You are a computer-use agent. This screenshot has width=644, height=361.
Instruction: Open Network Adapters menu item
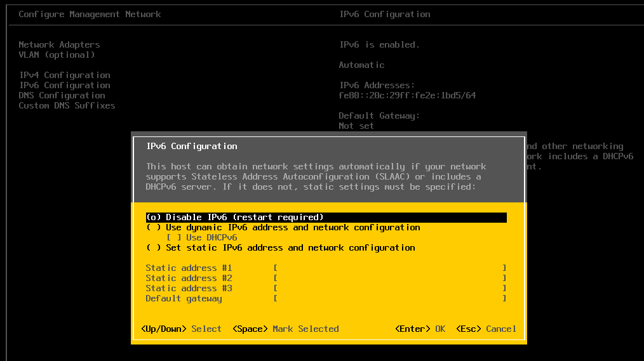point(59,45)
